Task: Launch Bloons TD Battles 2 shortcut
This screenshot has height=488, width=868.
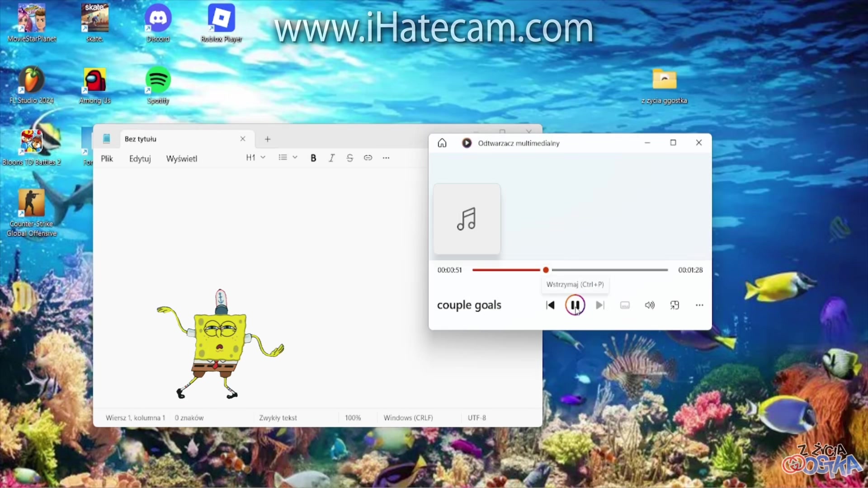Action: [x=32, y=147]
